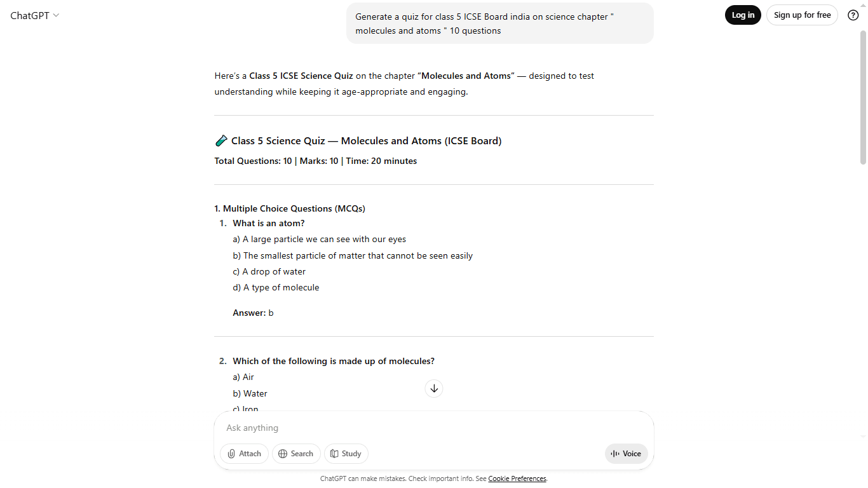
Task: Expand the ChatGPT model dropdown
Action: 35,15
